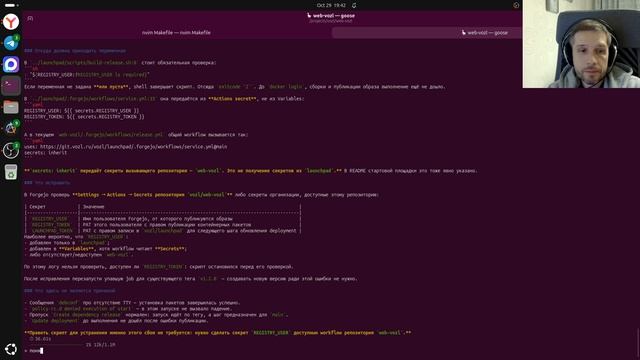640x360 pixels.
Task: Click the REGISTRY_USER secrets yaml line
Action: [x=82, y=111]
